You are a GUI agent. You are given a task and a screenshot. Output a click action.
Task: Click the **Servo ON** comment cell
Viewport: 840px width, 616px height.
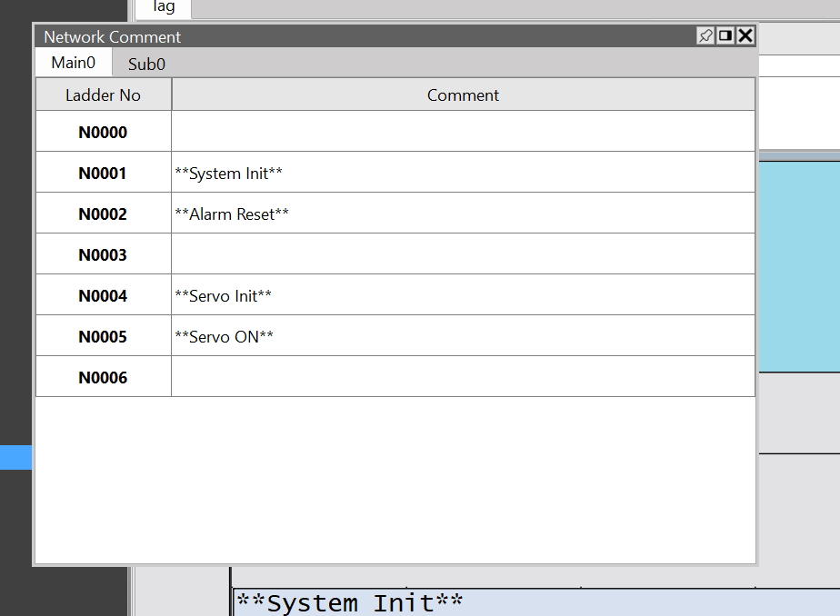463,336
